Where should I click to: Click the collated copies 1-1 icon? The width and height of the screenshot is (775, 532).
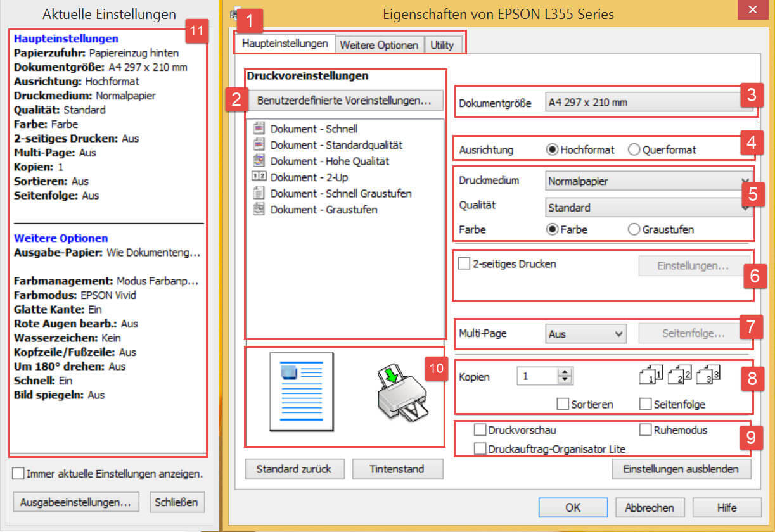tap(650, 375)
